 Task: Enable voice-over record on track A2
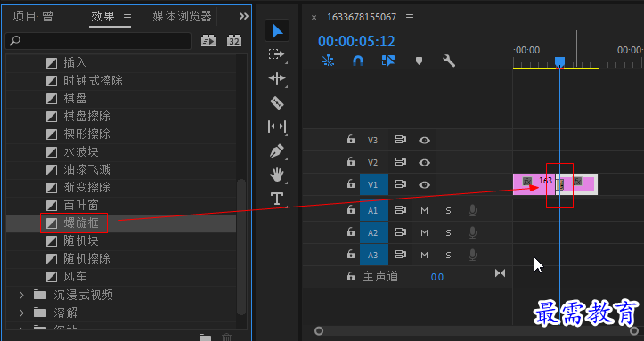point(472,232)
